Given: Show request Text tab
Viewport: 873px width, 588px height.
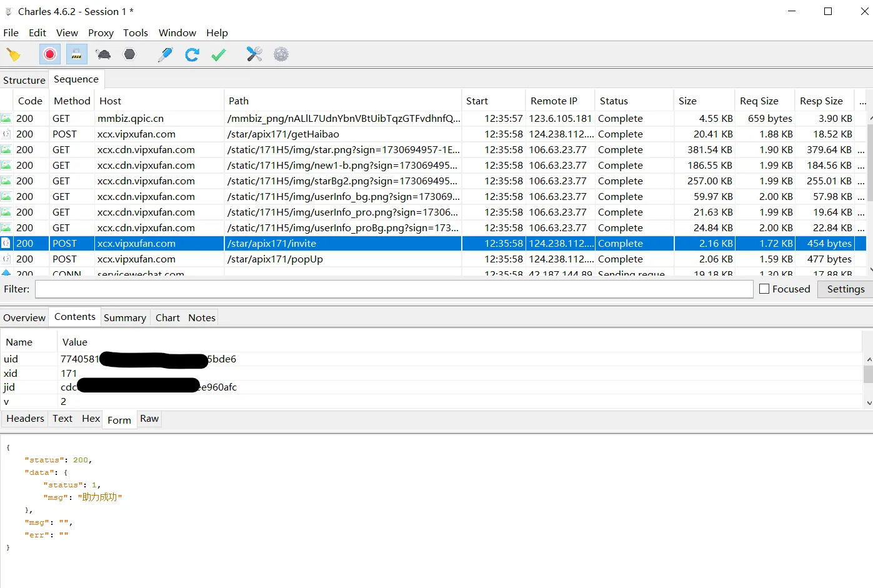Looking at the screenshot, I should [62, 419].
